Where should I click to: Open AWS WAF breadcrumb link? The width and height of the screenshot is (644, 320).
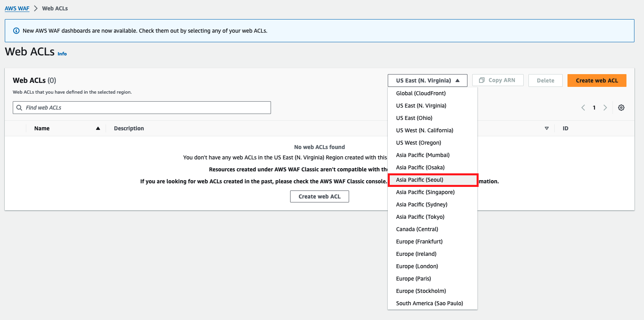pos(17,8)
